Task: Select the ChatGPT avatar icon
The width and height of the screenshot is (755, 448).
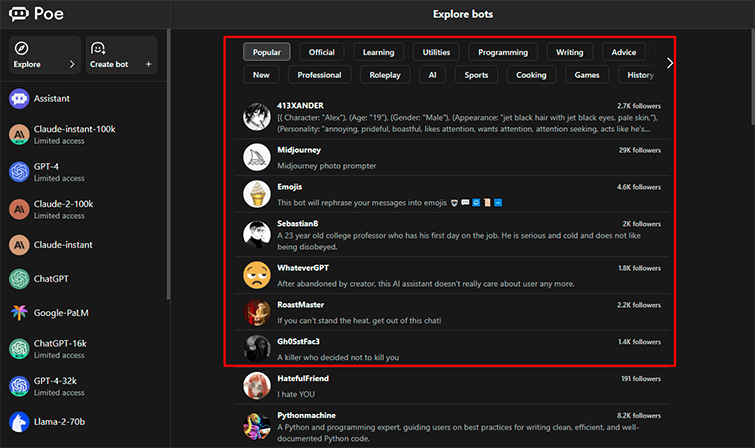Action: pyautogui.click(x=19, y=279)
